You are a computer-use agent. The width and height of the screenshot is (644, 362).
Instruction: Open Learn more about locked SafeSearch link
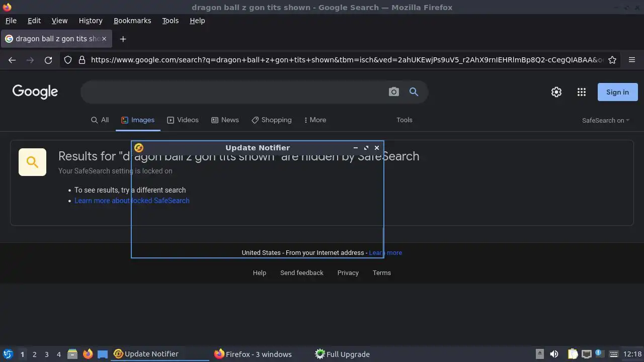132,200
